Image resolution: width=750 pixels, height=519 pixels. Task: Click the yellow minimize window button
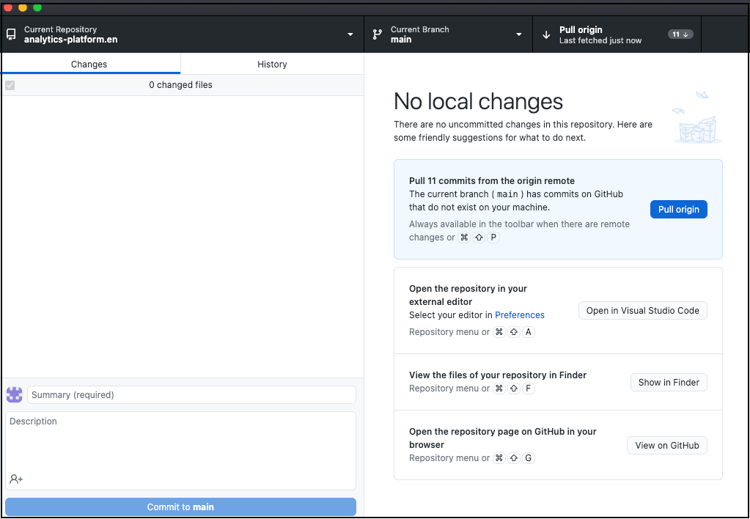coord(22,7)
